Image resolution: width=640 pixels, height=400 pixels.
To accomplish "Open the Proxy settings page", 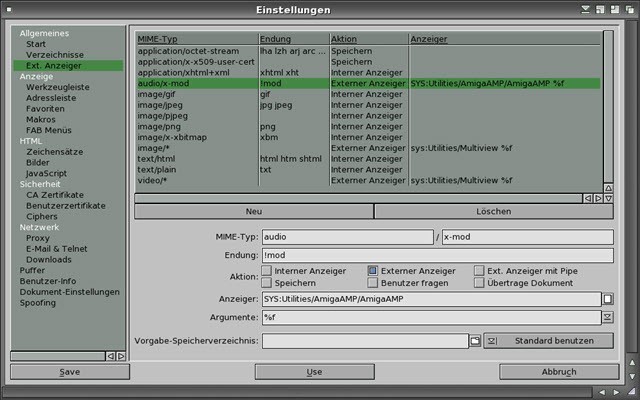I will [x=38, y=238].
